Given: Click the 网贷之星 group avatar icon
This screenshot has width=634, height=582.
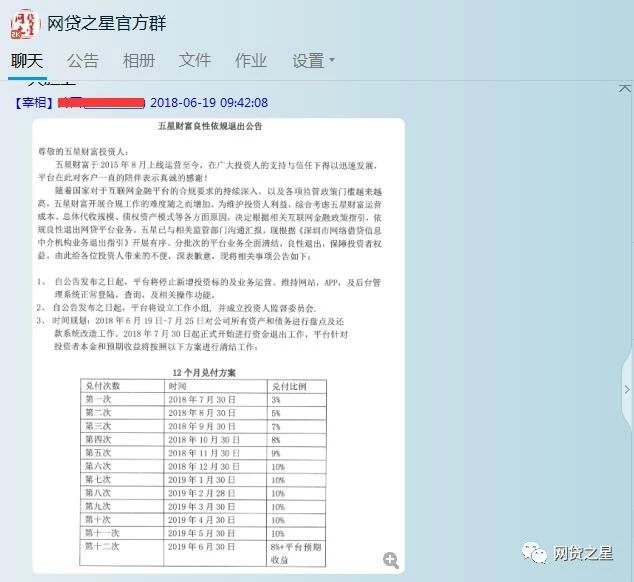Looking at the screenshot, I should (25, 24).
